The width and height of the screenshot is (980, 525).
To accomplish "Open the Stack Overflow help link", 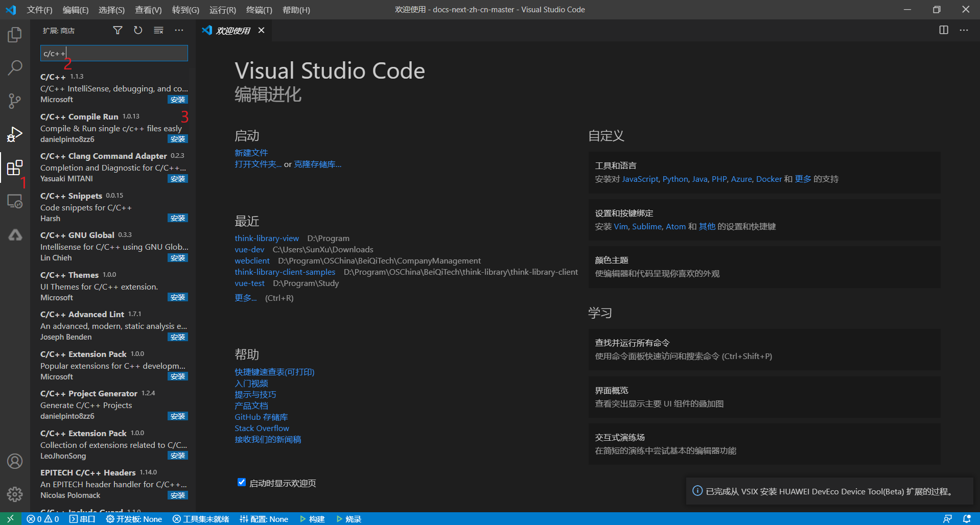I will tap(262, 428).
